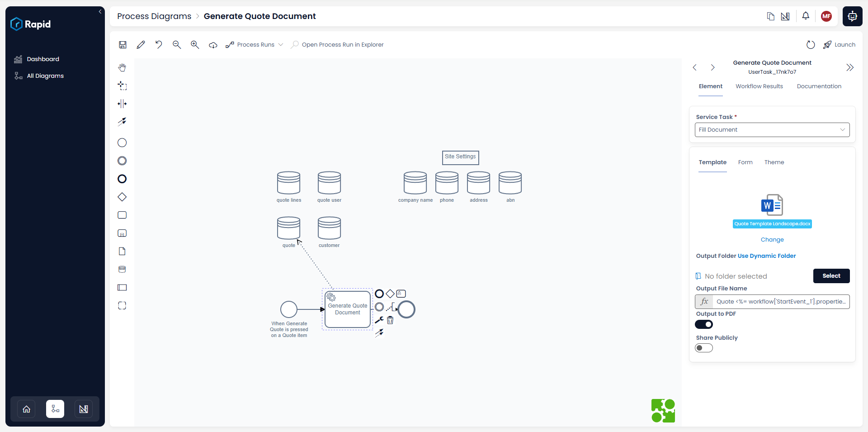Open Process Run in Explorer
The height and width of the screenshot is (432, 868).
tap(338, 45)
